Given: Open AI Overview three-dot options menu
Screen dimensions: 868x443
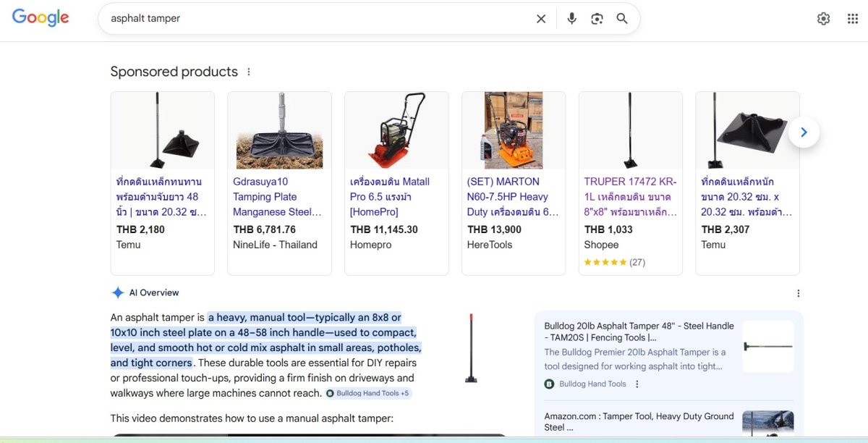Looking at the screenshot, I should click(x=799, y=293).
